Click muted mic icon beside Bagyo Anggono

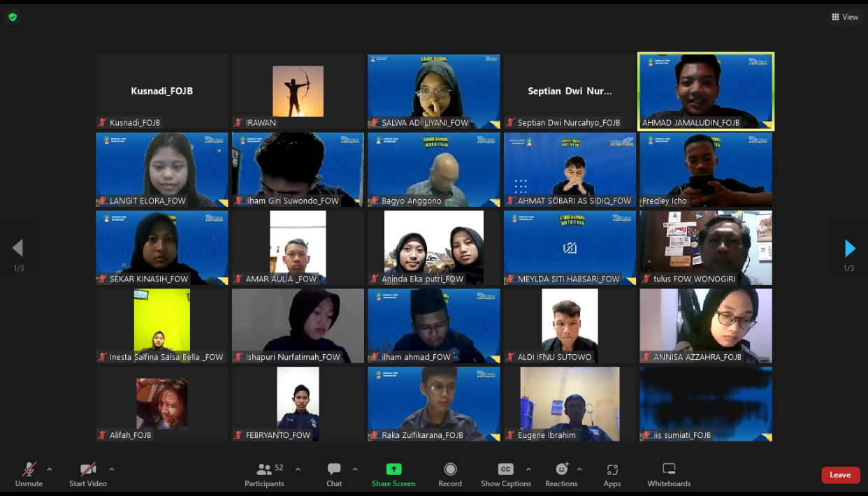pos(375,200)
